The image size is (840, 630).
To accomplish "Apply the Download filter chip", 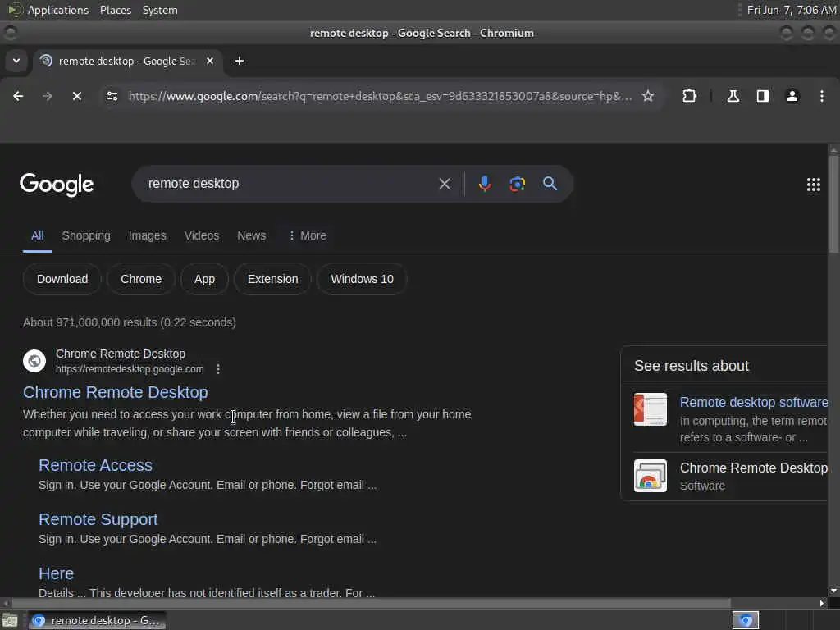I will 62,279.
